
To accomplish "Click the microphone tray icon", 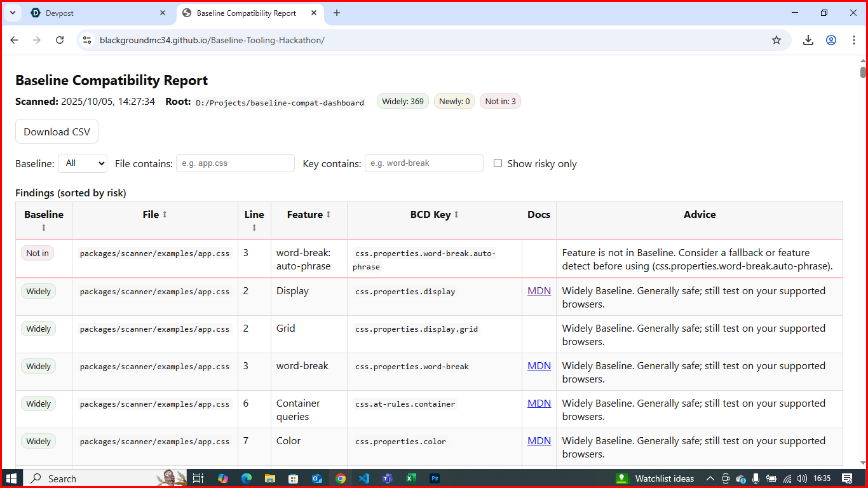I will click(756, 478).
